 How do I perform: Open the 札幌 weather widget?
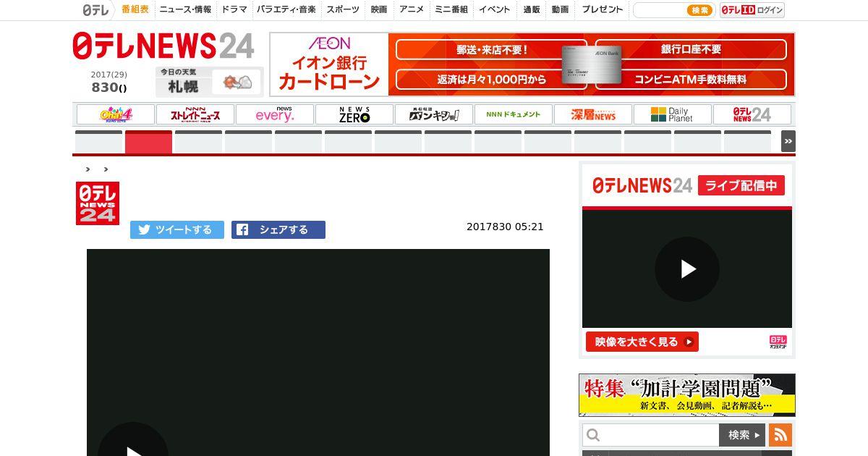tap(209, 81)
